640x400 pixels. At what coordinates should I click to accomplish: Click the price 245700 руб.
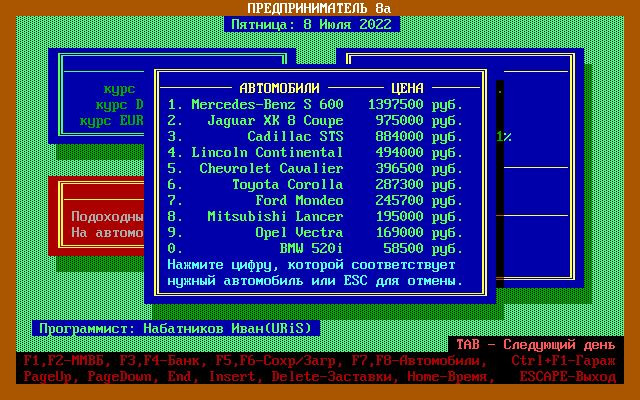[x=420, y=200]
